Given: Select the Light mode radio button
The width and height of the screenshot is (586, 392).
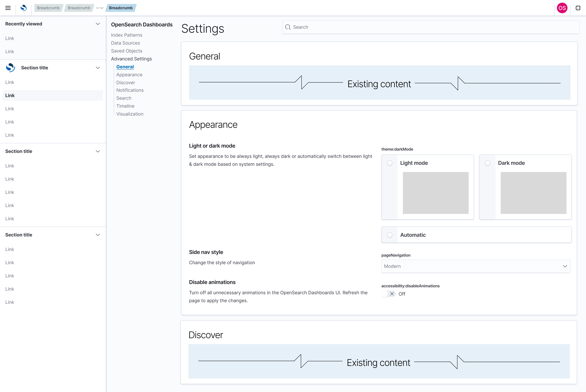Looking at the screenshot, I should click(389, 163).
